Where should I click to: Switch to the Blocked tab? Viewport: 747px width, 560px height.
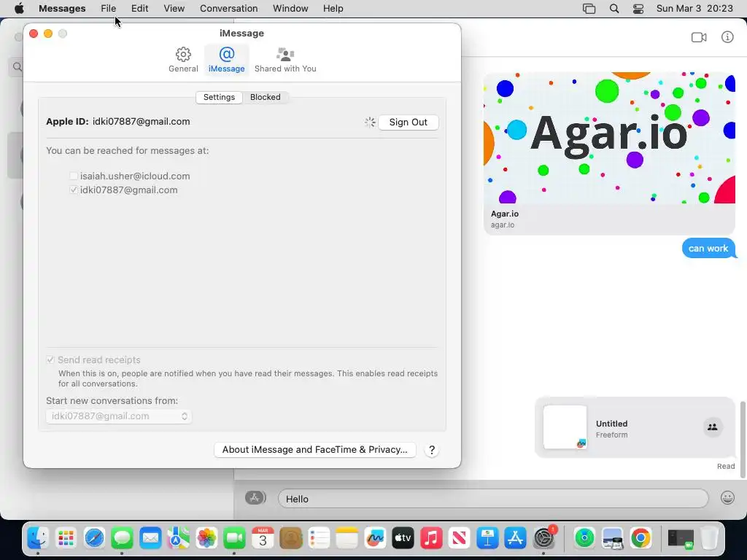point(266,97)
